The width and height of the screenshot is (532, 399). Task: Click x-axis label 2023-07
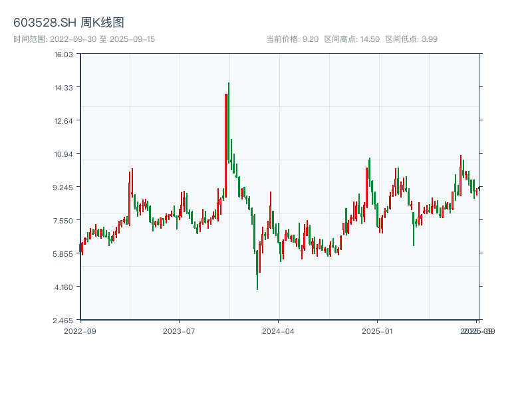179,331
